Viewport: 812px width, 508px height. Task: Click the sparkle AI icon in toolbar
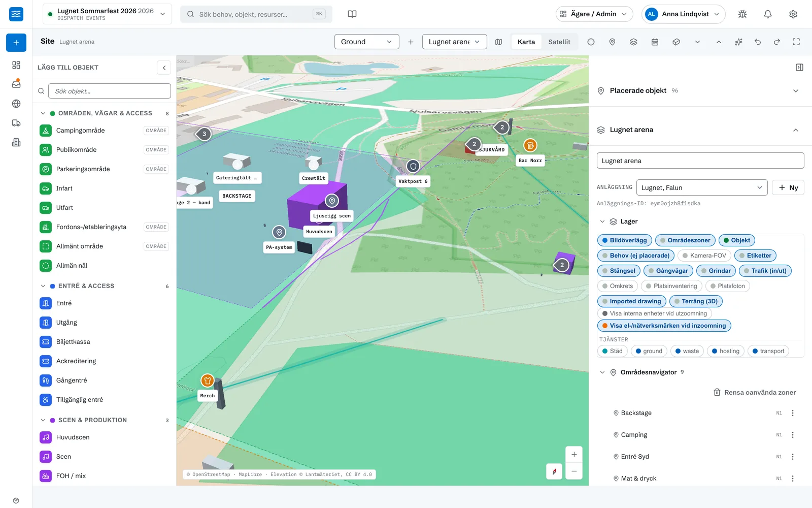(x=738, y=42)
